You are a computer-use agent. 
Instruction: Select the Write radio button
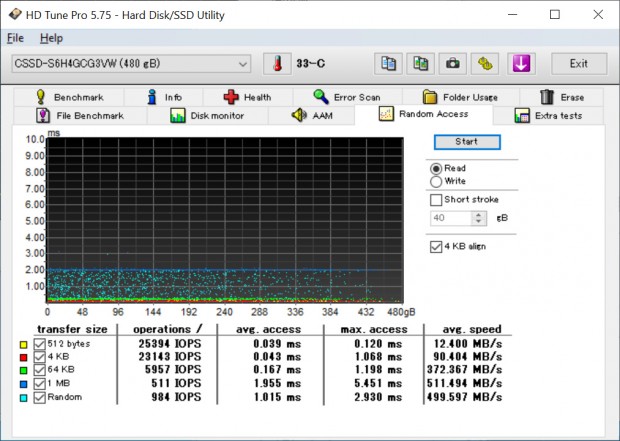(436, 182)
